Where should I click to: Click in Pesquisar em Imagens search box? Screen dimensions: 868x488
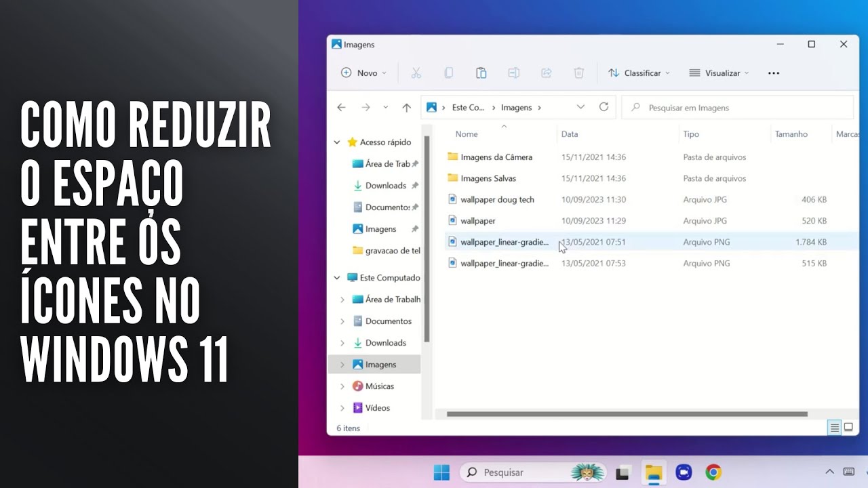tap(737, 107)
